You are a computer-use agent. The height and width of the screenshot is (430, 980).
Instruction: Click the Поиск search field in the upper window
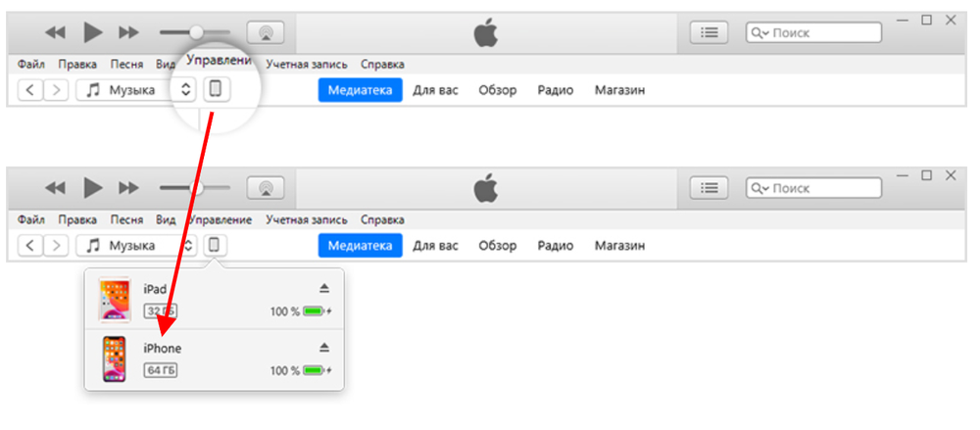coord(813,32)
